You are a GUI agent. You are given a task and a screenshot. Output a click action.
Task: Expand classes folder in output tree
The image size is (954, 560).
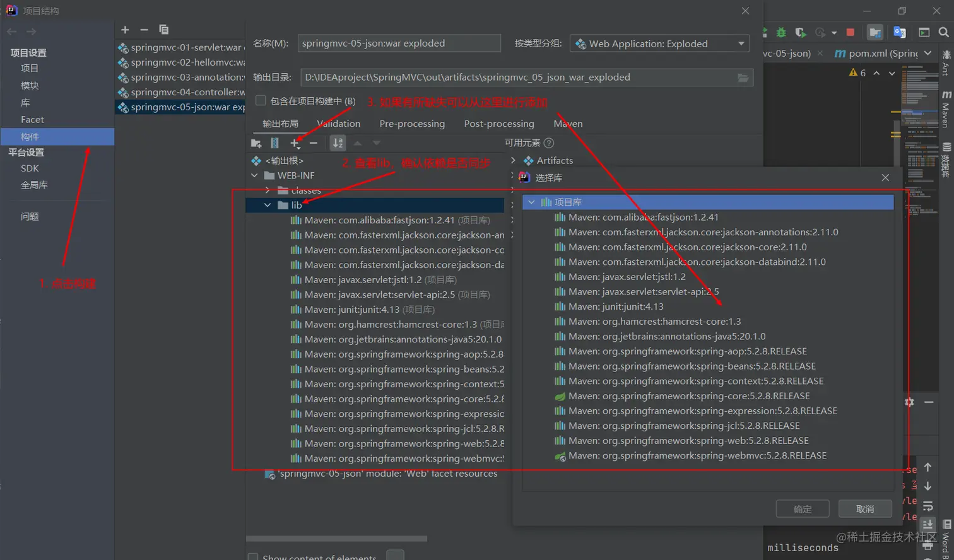coord(268,190)
